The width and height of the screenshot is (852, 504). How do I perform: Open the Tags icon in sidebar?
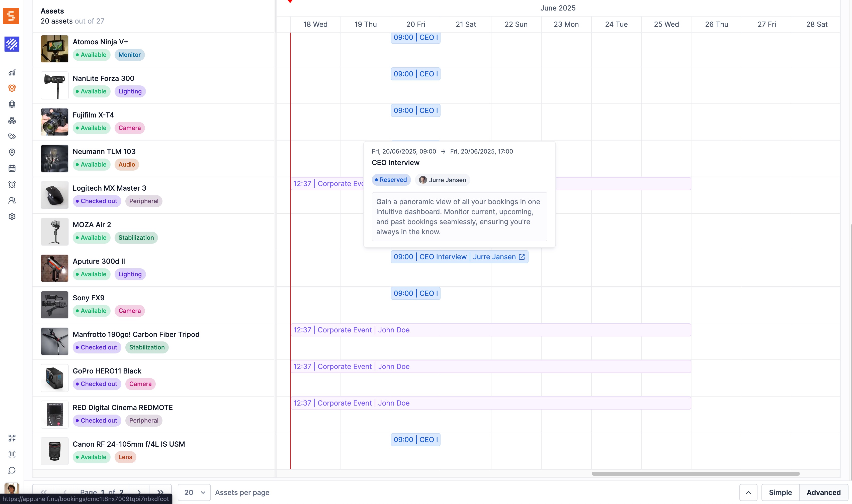12,136
